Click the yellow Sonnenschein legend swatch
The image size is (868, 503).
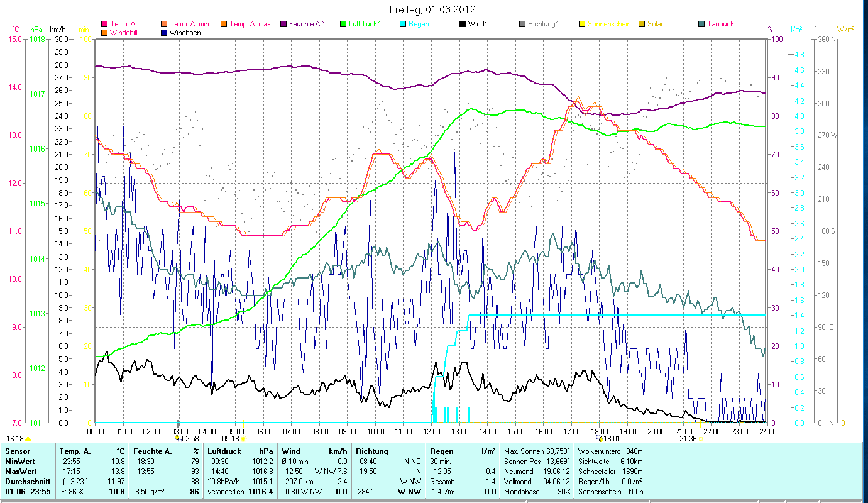(582, 24)
